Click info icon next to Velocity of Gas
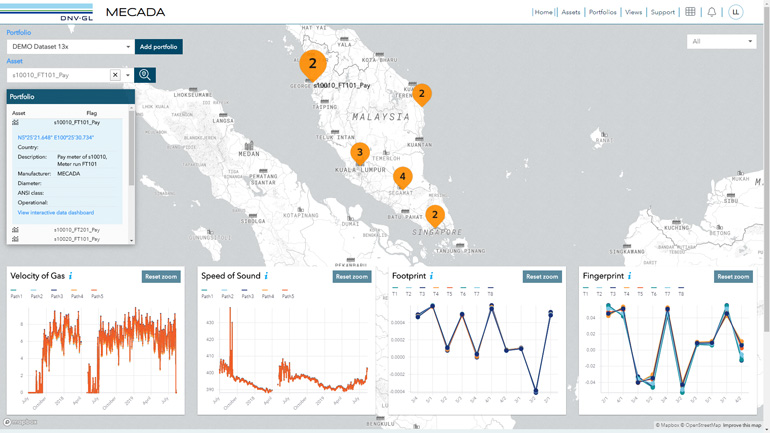 point(70,276)
